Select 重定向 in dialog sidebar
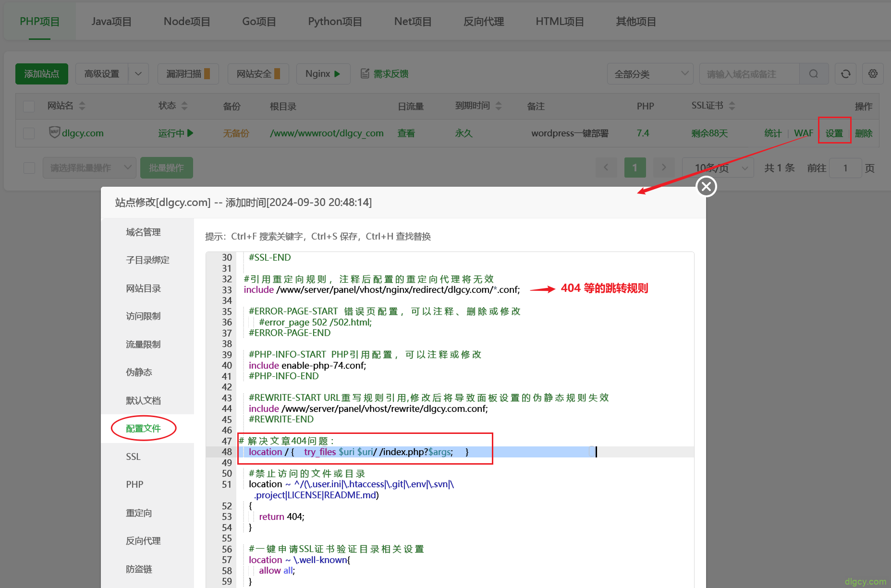 [139, 513]
